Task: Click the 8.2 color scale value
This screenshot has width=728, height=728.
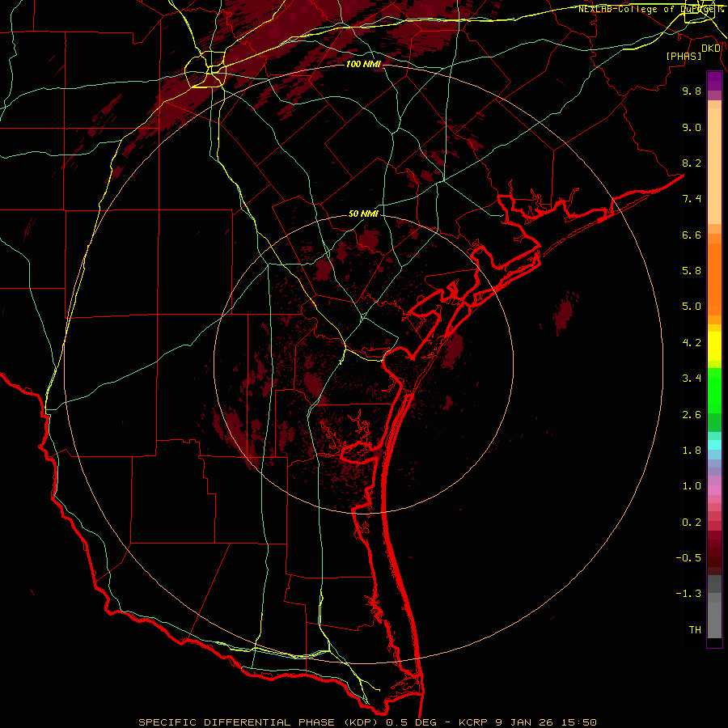Action: pyautogui.click(x=692, y=163)
